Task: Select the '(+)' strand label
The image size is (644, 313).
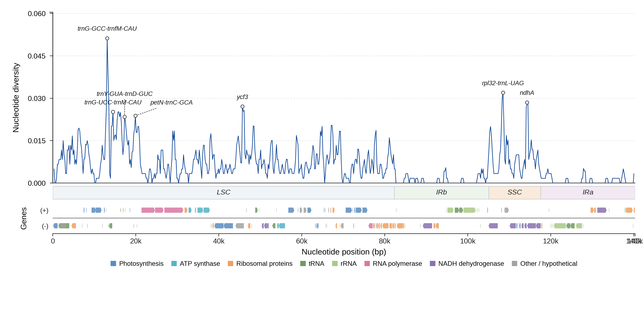Action: pos(44,211)
